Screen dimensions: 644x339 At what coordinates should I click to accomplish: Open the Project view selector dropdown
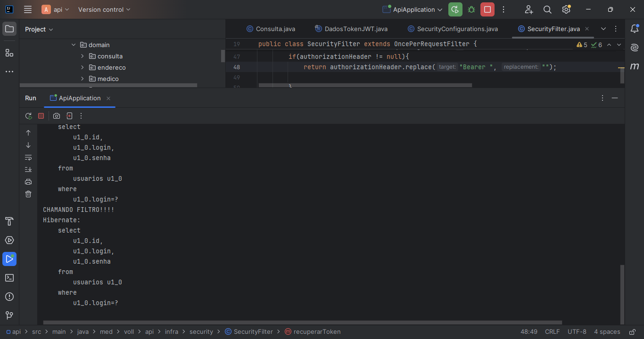(39, 29)
